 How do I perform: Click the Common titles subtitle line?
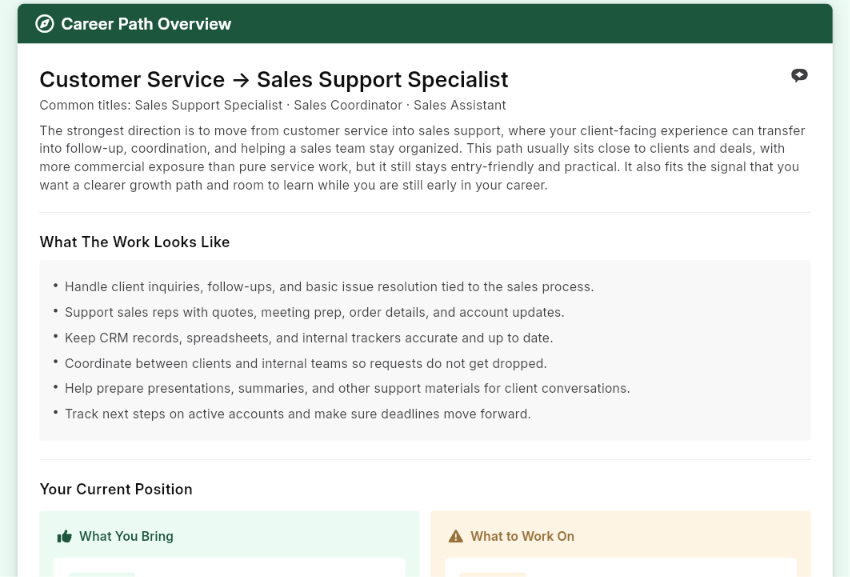(x=273, y=105)
